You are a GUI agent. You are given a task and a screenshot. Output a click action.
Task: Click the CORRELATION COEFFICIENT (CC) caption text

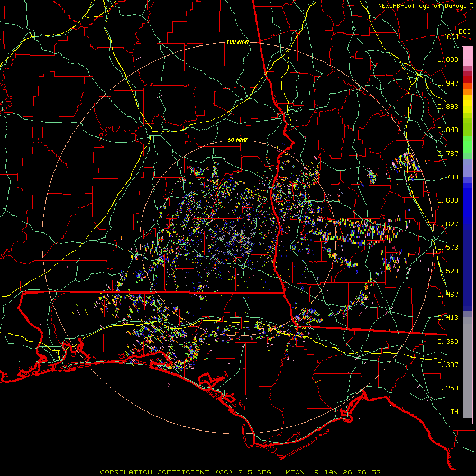click(x=167, y=472)
